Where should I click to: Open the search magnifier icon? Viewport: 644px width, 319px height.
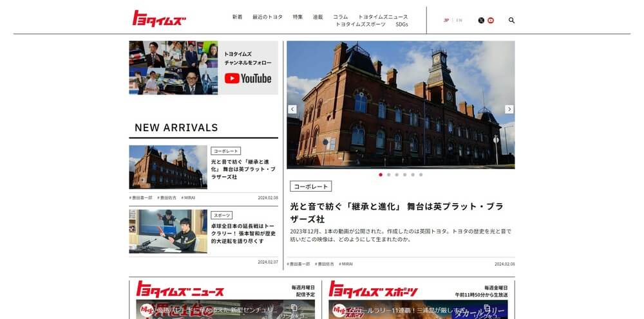click(511, 20)
